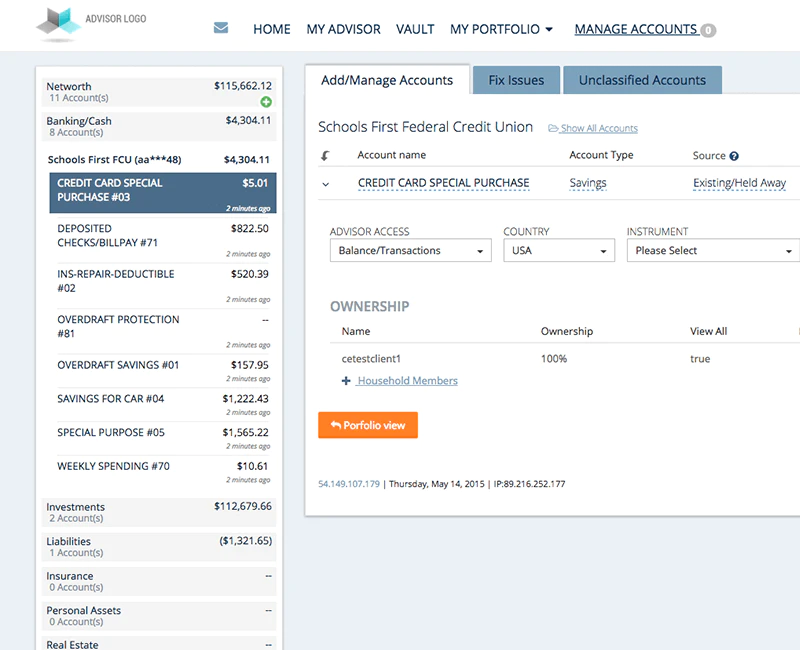Click the plus icon beside Household Members
Viewport: 800px width, 650px height.
pos(346,381)
